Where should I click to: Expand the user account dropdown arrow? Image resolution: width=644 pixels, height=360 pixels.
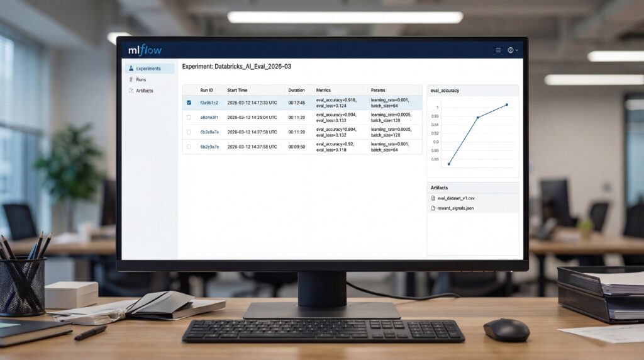(516, 50)
